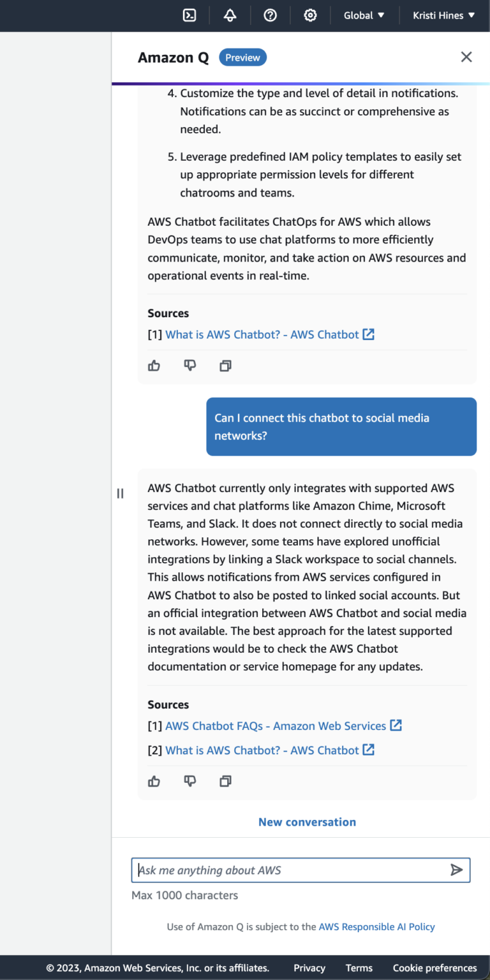
Task: Open the AWS Responsible AI Policy
Action: pos(376,926)
